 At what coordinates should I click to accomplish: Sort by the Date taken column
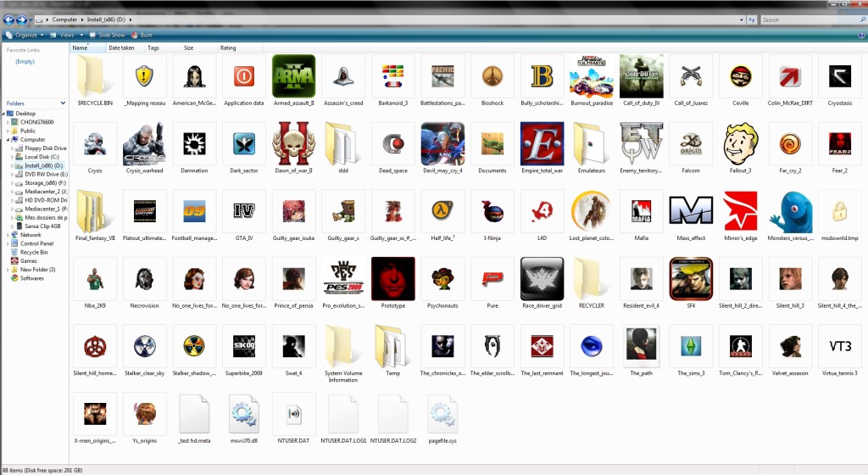click(x=125, y=47)
